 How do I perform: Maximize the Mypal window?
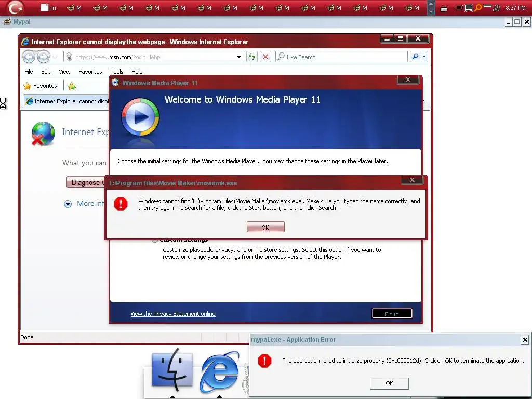point(517,22)
